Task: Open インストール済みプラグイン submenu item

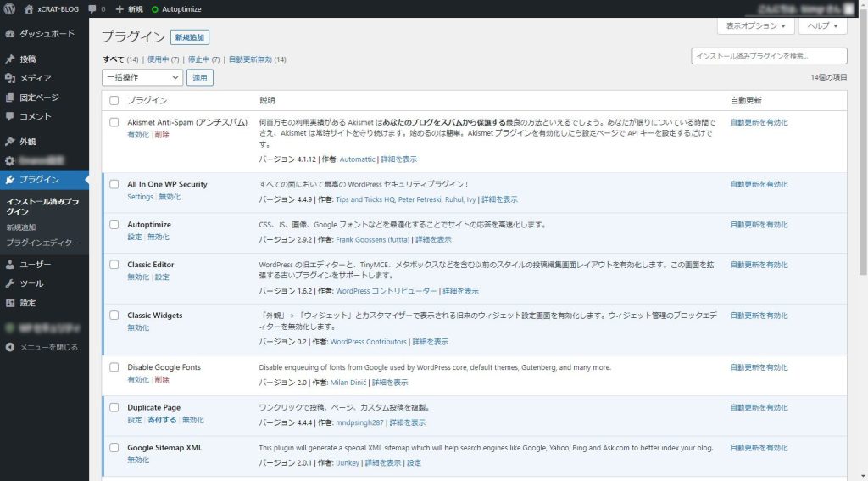Action: [42, 206]
